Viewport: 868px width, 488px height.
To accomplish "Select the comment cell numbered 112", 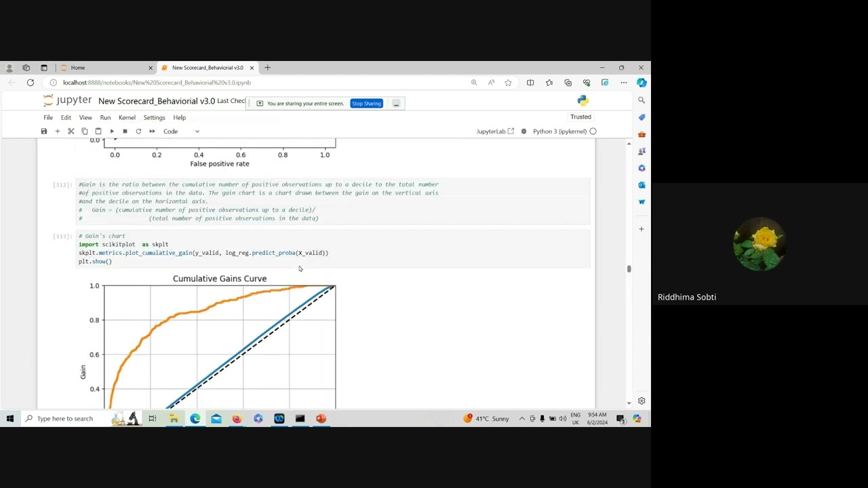I will (332, 201).
